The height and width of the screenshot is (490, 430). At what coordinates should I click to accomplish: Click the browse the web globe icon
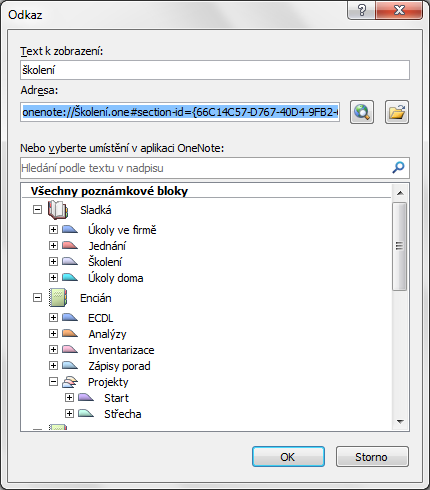[x=362, y=112]
